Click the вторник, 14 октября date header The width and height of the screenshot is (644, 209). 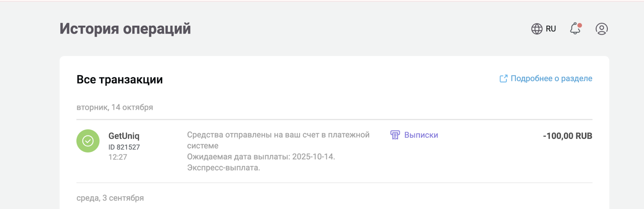click(x=115, y=107)
